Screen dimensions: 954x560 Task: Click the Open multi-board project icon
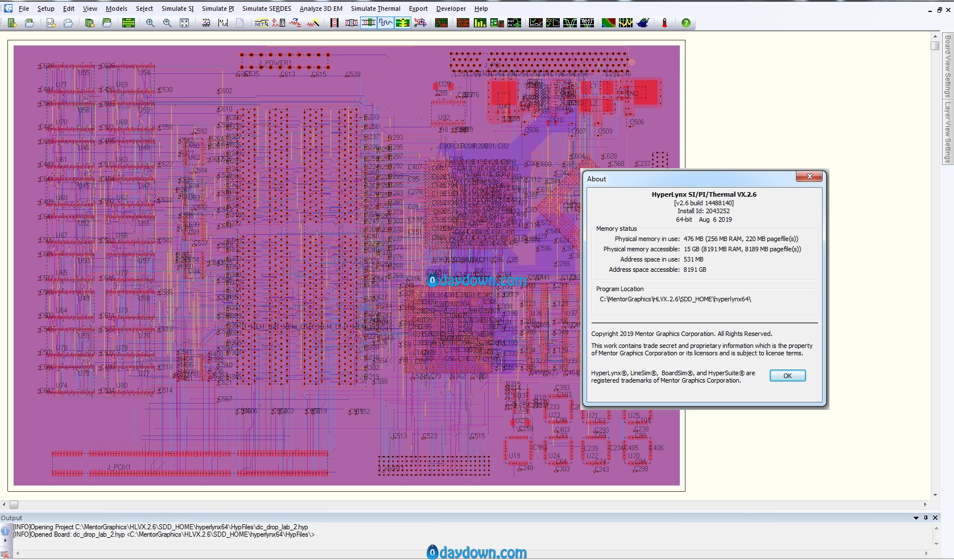click(x=107, y=23)
